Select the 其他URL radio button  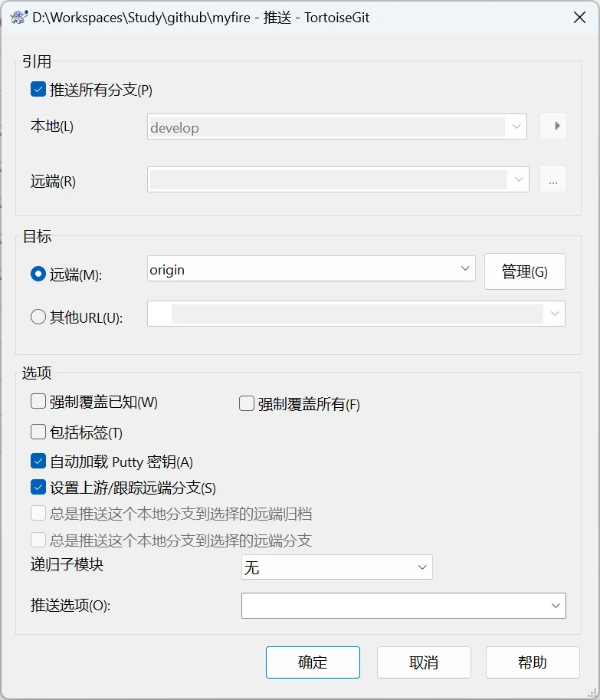tap(38, 317)
